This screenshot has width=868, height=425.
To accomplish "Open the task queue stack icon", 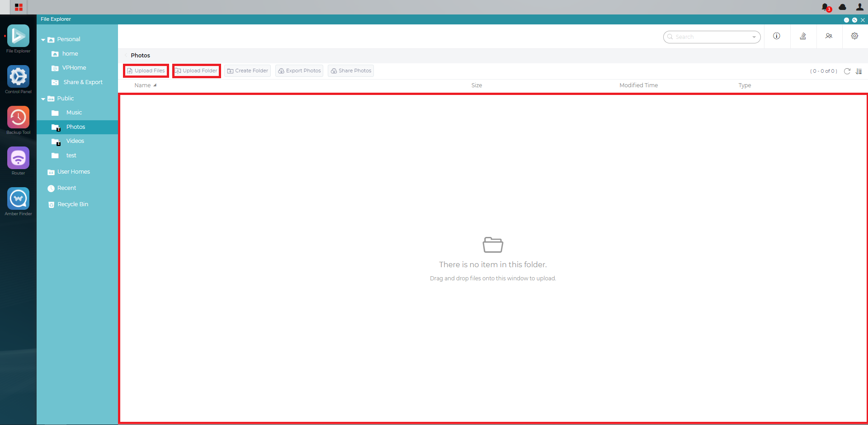I will point(803,36).
